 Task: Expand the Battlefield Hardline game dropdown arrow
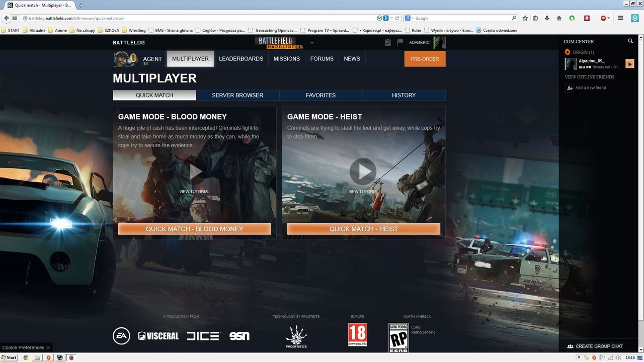(x=312, y=43)
